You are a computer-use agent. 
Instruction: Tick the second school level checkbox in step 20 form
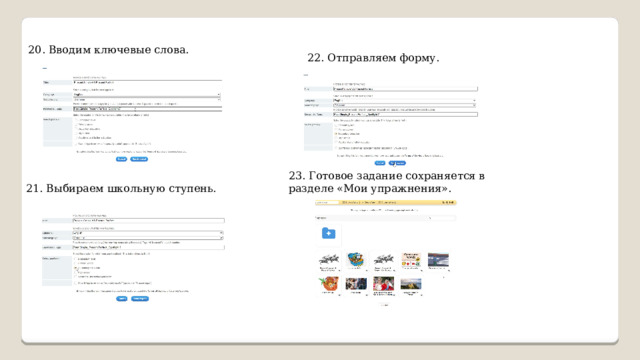(x=76, y=124)
